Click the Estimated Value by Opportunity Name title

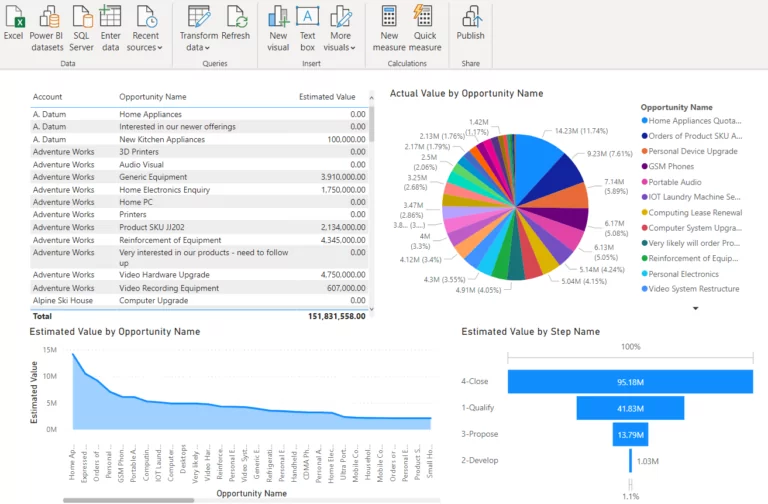(x=115, y=332)
